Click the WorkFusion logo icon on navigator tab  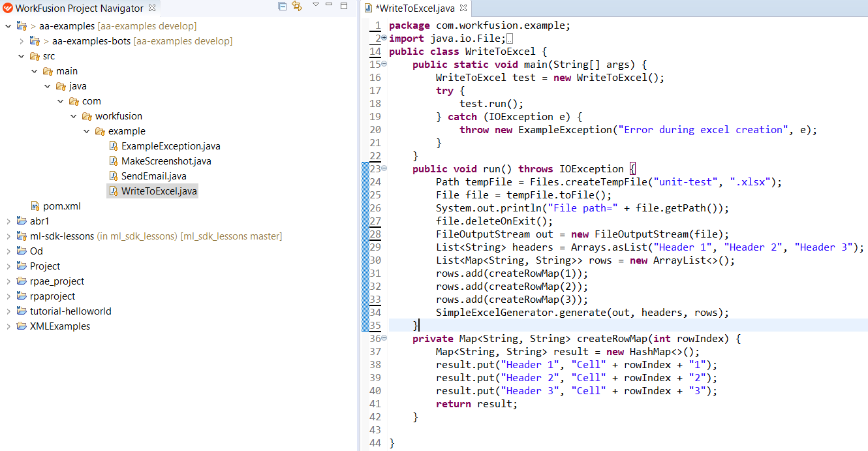pyautogui.click(x=8, y=8)
